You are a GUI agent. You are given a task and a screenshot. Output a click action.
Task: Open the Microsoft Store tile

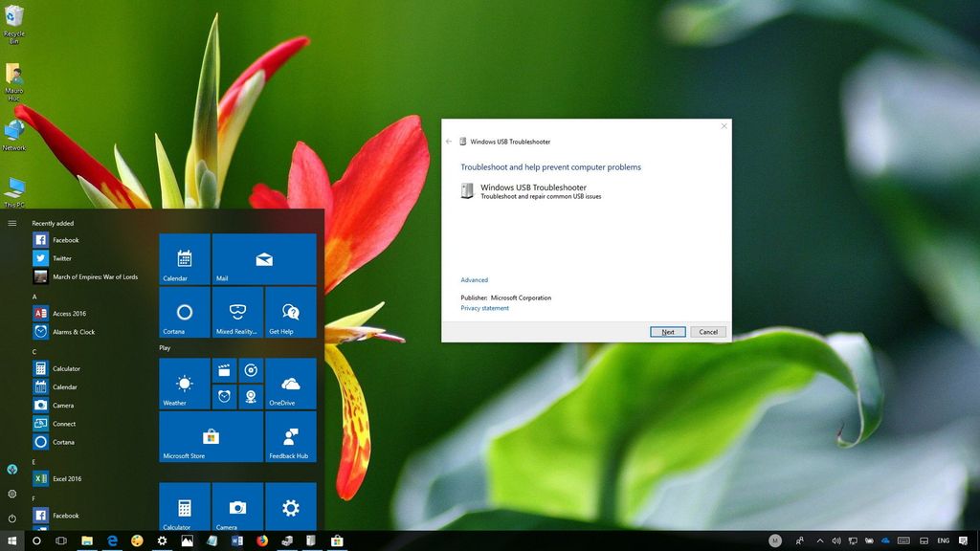click(x=210, y=436)
